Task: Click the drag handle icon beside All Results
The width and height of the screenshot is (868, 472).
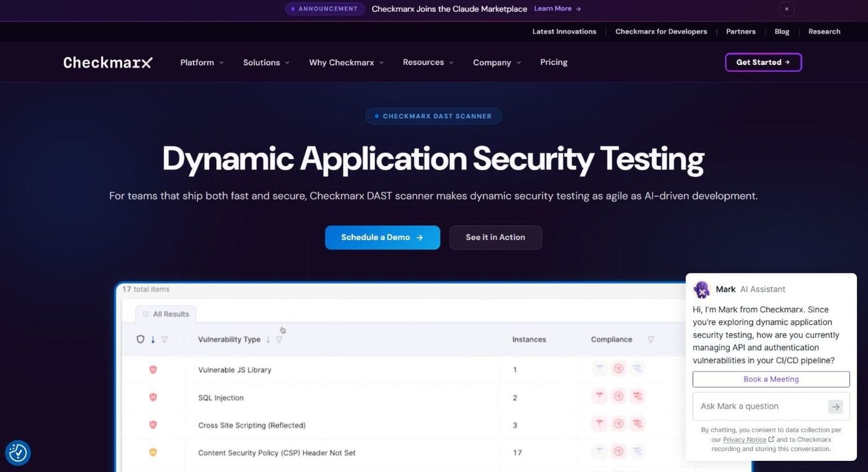Action: click(146, 314)
